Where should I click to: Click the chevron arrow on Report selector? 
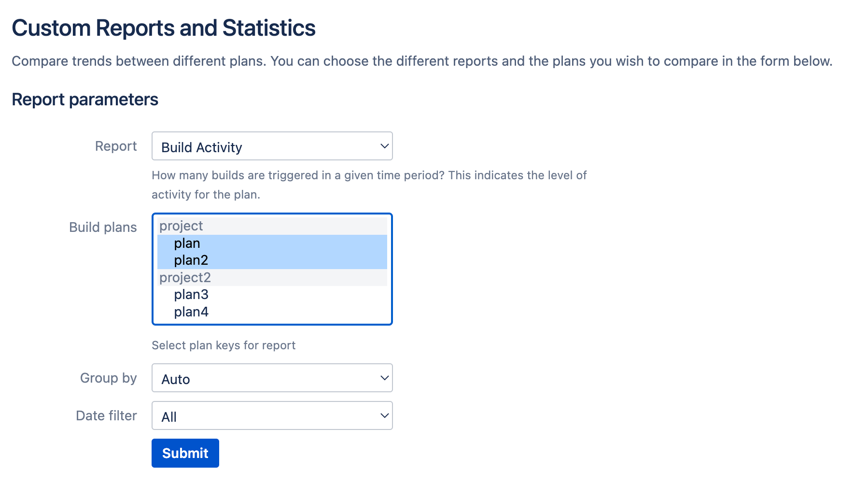click(384, 146)
